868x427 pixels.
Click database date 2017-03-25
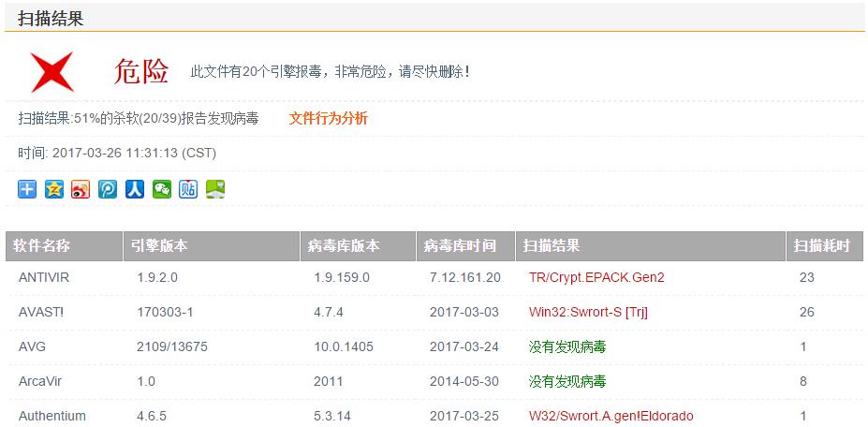[463, 416]
